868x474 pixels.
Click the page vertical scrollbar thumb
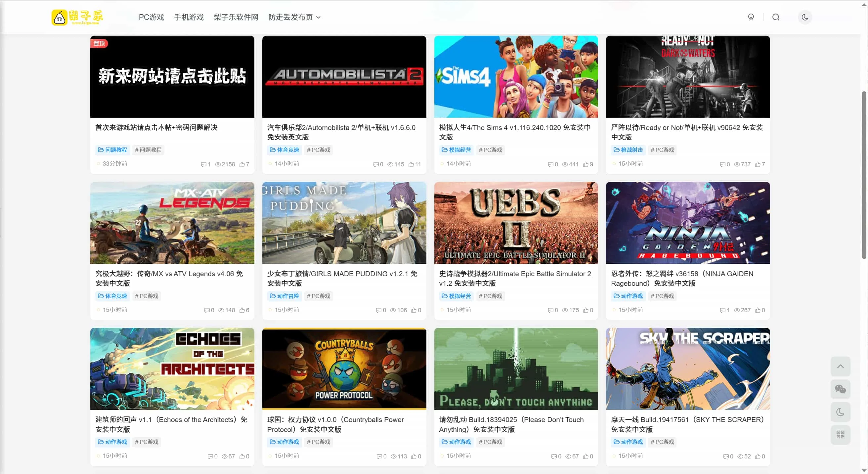(864, 175)
